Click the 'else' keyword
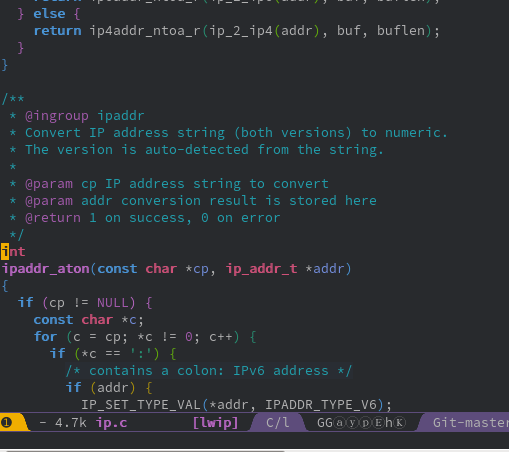The height and width of the screenshot is (452, 509). pyautogui.click(x=49, y=14)
